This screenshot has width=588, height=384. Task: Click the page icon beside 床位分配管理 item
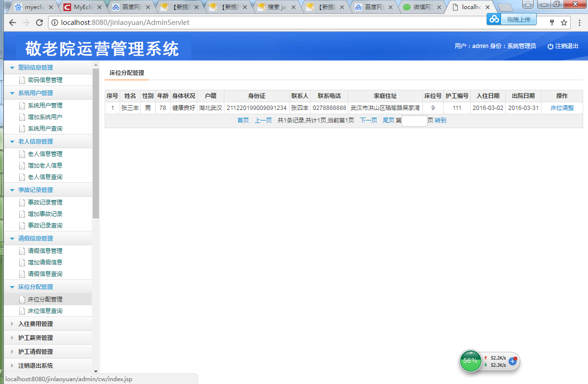[x=22, y=300]
